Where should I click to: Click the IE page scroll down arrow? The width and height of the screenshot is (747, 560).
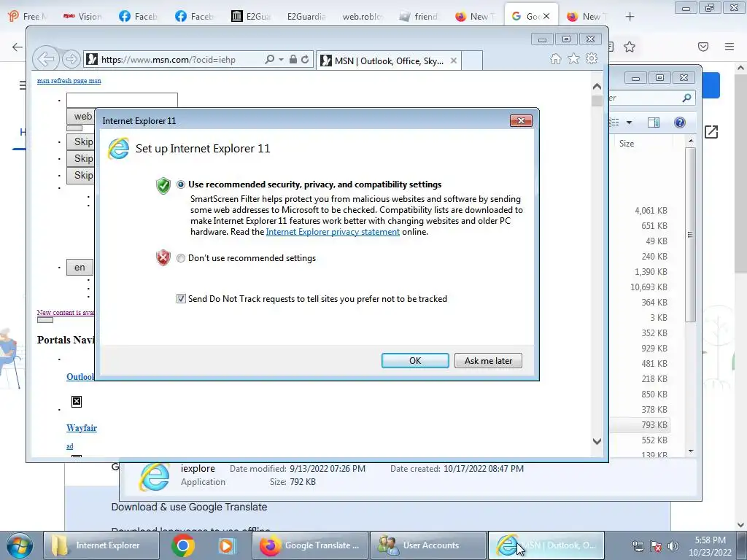597,441
